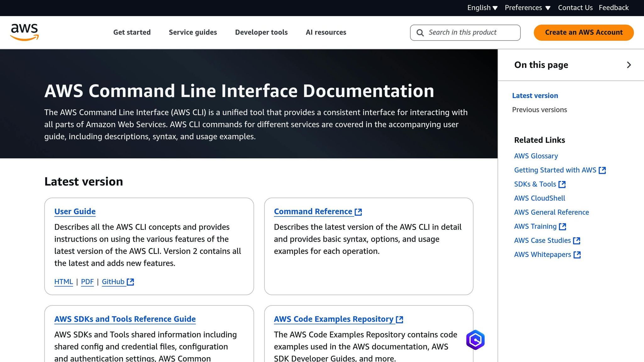The height and width of the screenshot is (362, 644).
Task: Click the AWS logo
Action: (x=25, y=32)
